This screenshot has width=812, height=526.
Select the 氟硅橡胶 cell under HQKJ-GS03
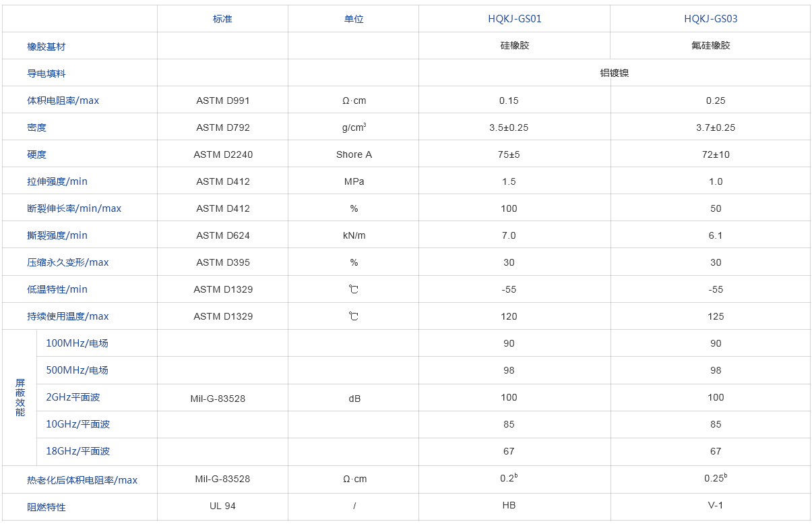point(710,46)
